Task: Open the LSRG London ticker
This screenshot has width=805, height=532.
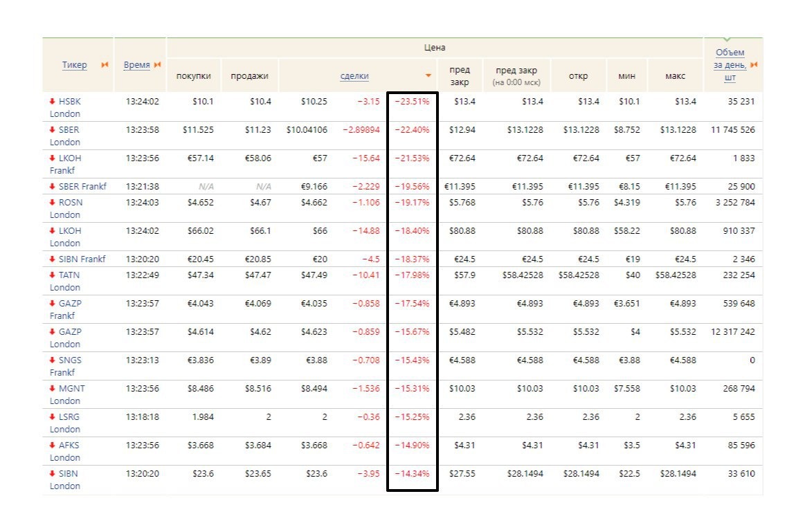Action: [x=65, y=423]
